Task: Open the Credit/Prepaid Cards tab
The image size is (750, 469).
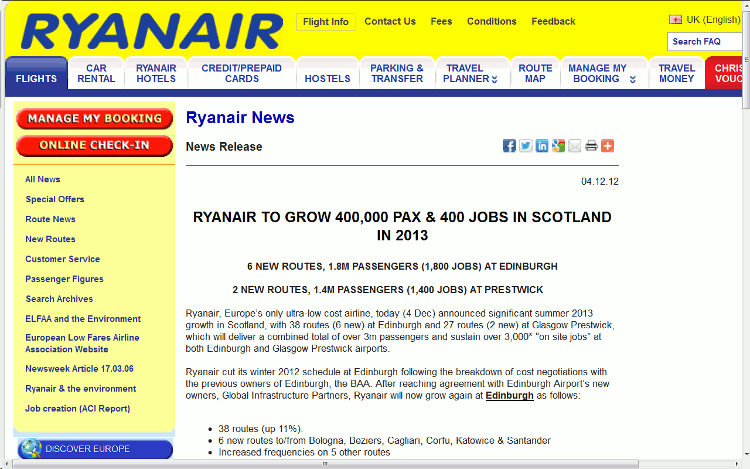Action: (x=242, y=74)
